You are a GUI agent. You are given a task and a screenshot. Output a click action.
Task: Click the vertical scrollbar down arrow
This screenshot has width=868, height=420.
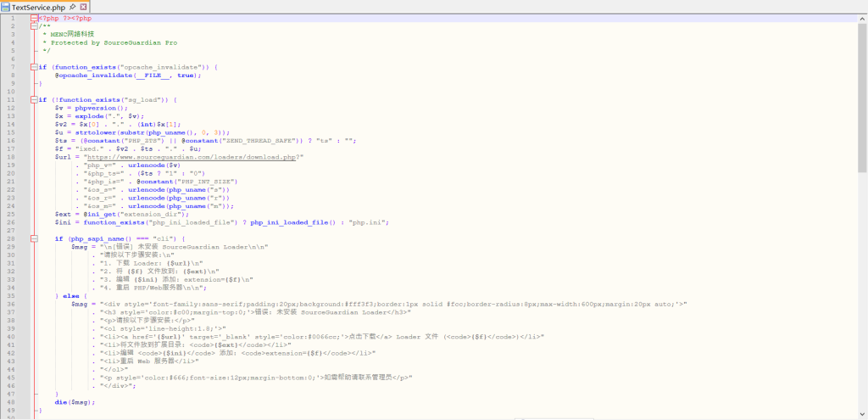(863, 414)
